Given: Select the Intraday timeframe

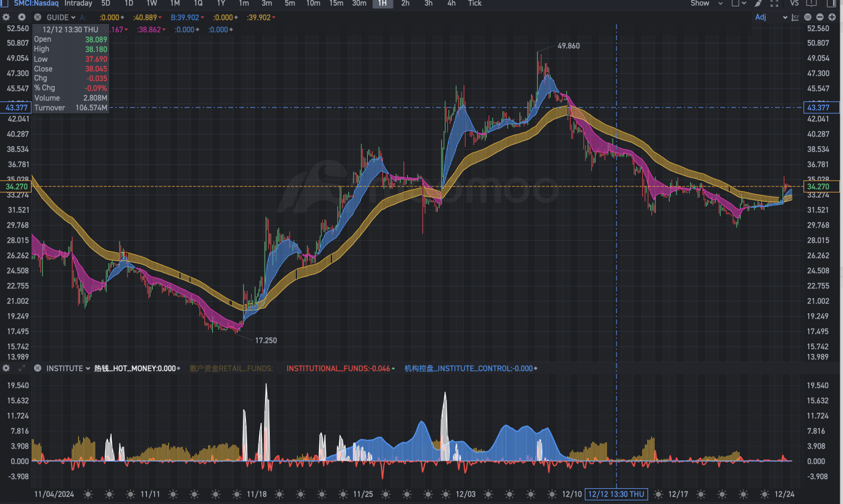Looking at the screenshot, I should click(x=78, y=3).
